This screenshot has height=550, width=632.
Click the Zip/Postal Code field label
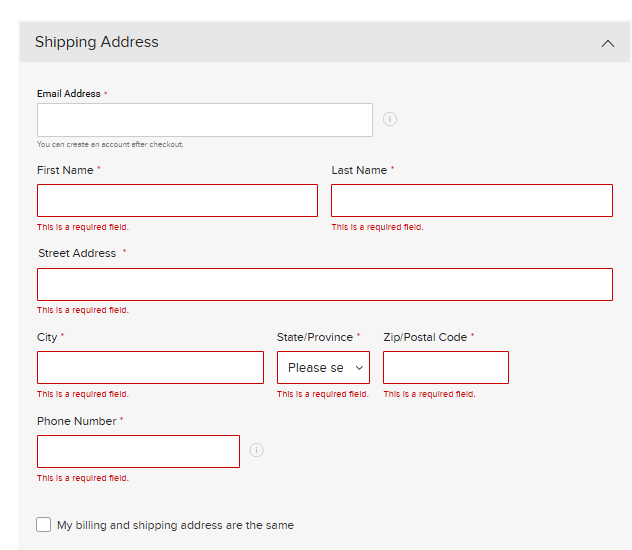point(425,337)
